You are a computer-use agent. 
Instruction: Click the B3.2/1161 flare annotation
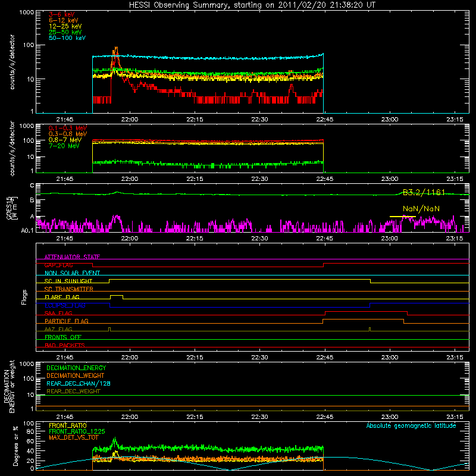point(424,192)
